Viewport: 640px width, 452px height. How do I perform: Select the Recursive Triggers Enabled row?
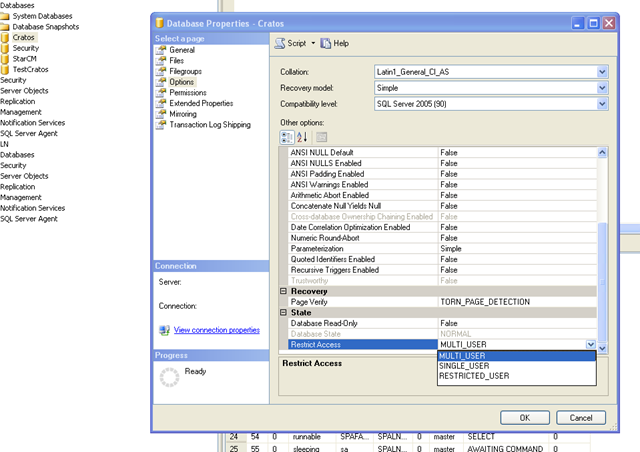coord(442,270)
